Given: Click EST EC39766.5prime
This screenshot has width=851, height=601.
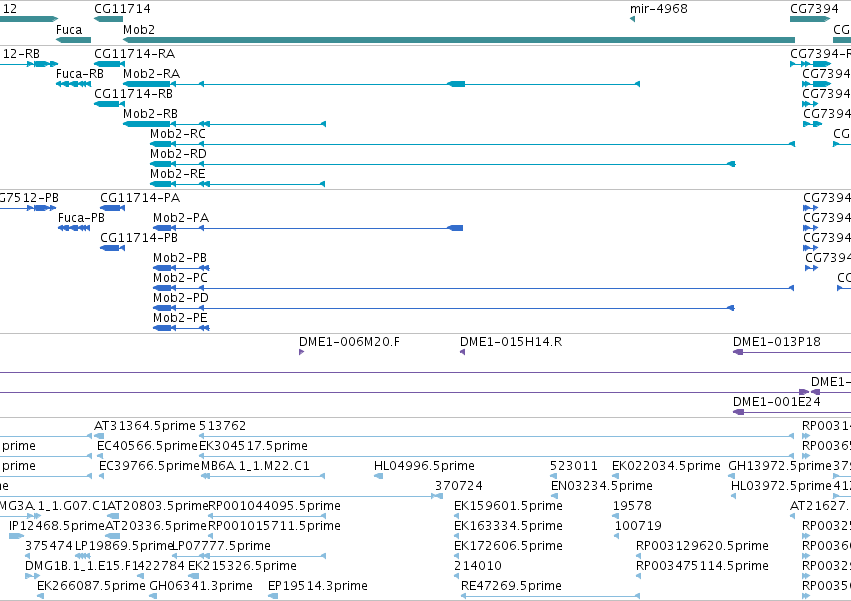Looking at the screenshot, I should tap(101, 476).
